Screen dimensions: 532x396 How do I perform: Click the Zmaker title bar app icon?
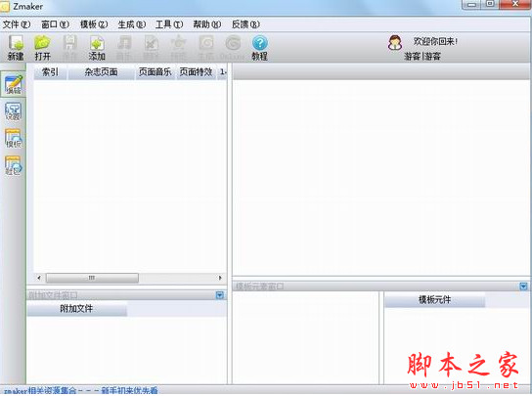pos(5,6)
